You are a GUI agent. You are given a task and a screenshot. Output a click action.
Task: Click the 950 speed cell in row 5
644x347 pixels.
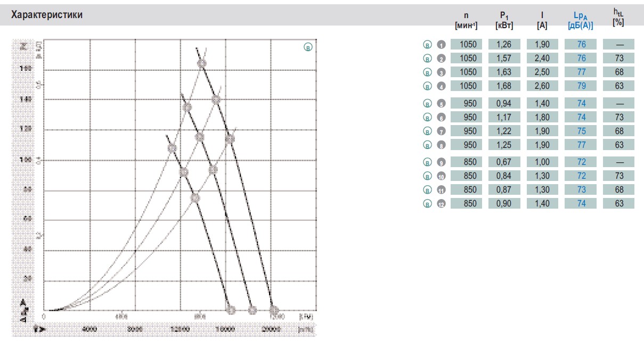466,104
